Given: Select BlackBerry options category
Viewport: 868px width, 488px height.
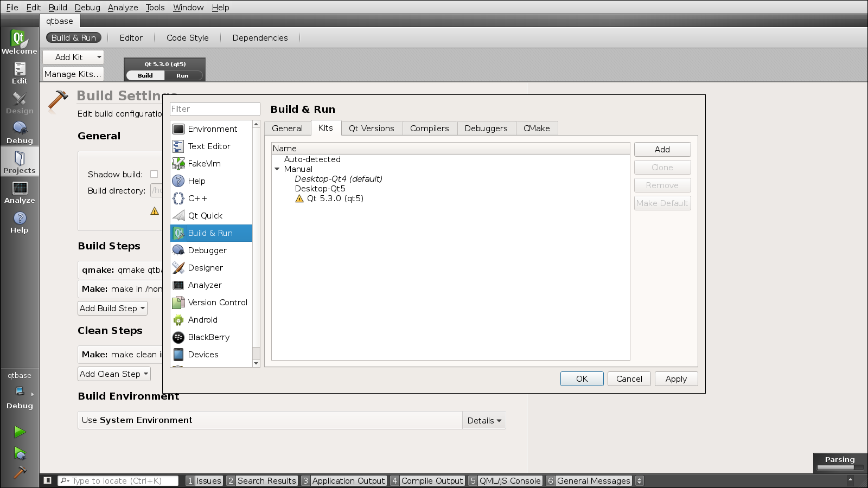Looking at the screenshot, I should click(211, 337).
